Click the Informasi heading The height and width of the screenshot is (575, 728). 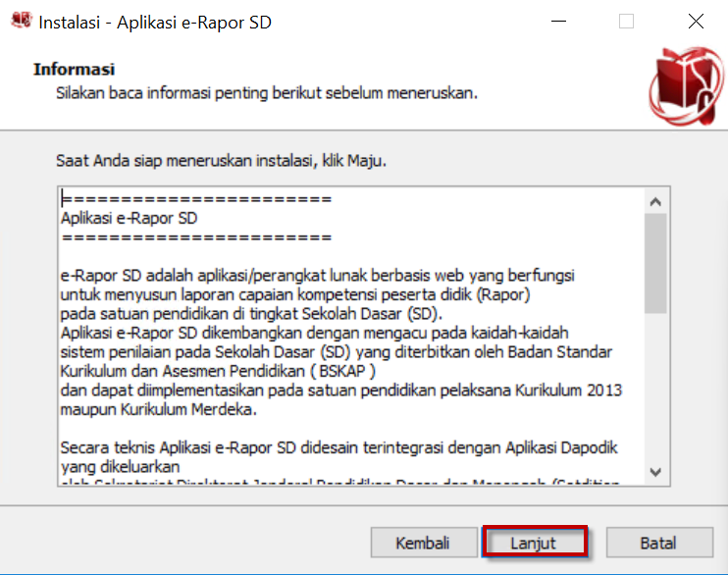tap(75, 70)
